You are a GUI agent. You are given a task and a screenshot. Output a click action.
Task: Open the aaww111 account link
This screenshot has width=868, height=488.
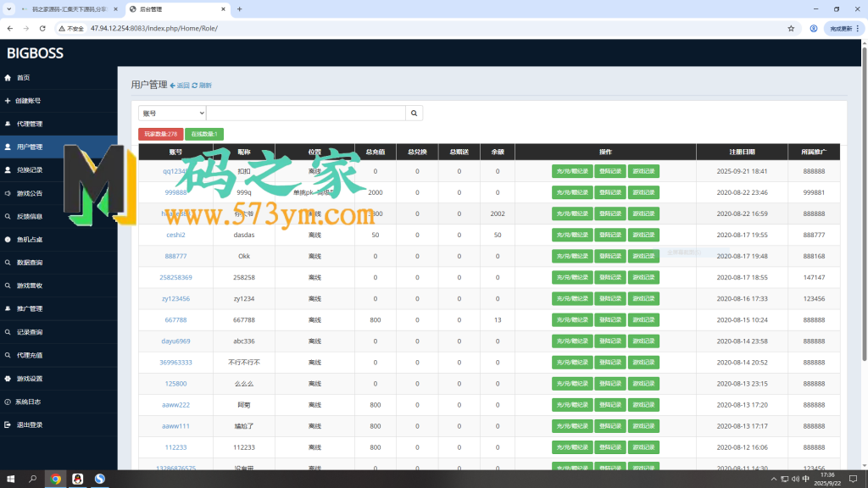pos(175,426)
